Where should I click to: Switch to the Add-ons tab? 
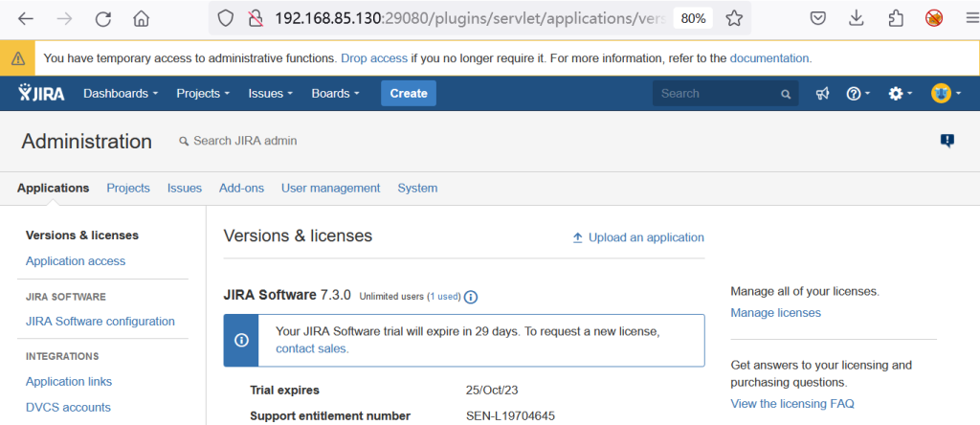pos(241,188)
